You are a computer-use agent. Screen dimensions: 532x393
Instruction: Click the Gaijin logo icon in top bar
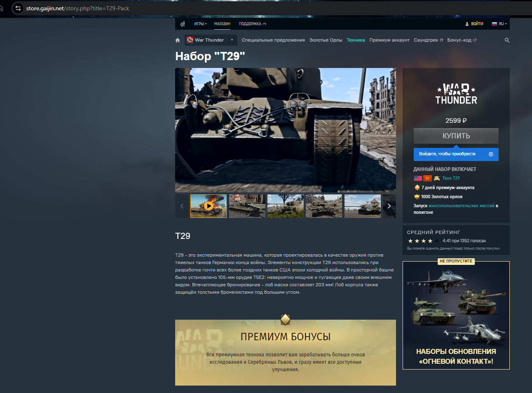tap(183, 24)
